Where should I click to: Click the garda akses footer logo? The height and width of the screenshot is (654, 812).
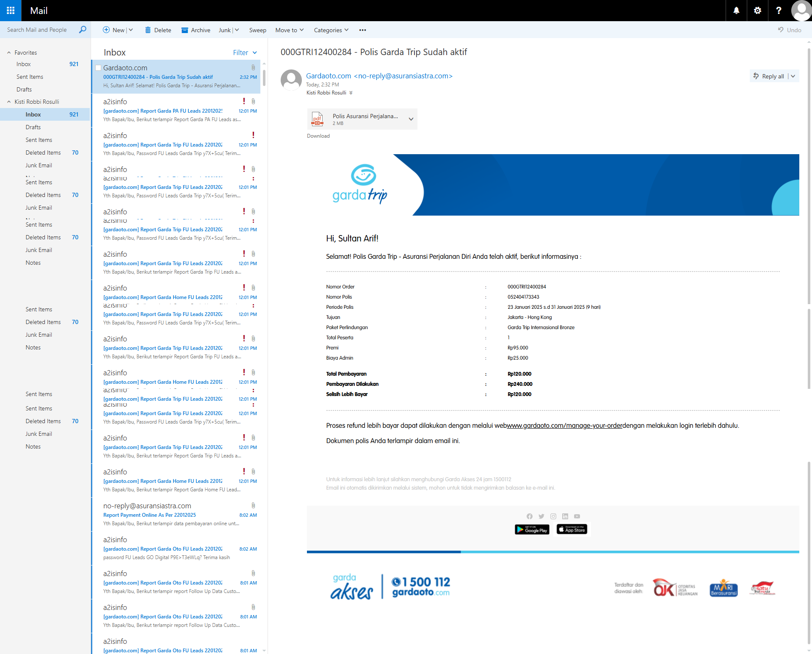tap(351, 587)
